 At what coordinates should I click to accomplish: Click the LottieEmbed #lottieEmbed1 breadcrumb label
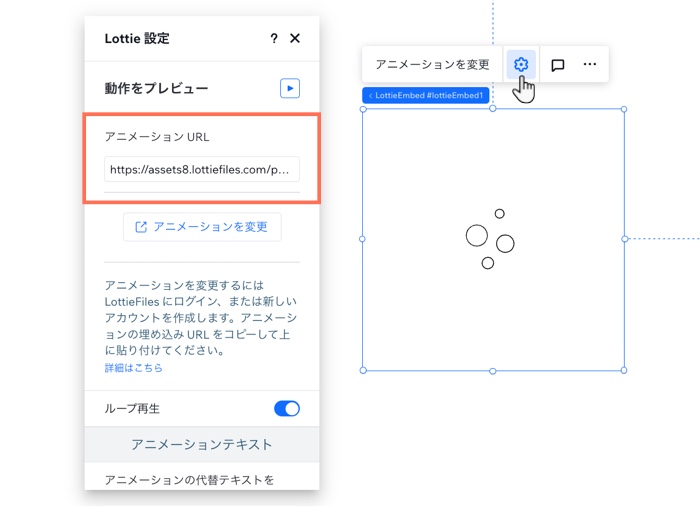click(426, 95)
